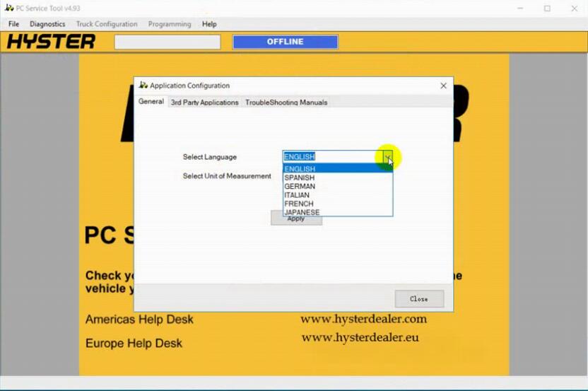This screenshot has height=391, width=588.
Task: Close Application Configuration with the X
Action: (x=443, y=86)
